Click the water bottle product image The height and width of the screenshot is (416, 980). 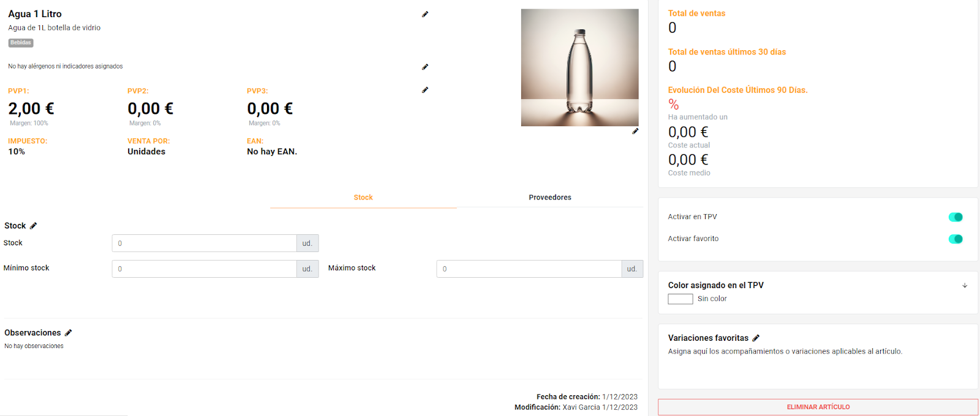click(x=579, y=67)
